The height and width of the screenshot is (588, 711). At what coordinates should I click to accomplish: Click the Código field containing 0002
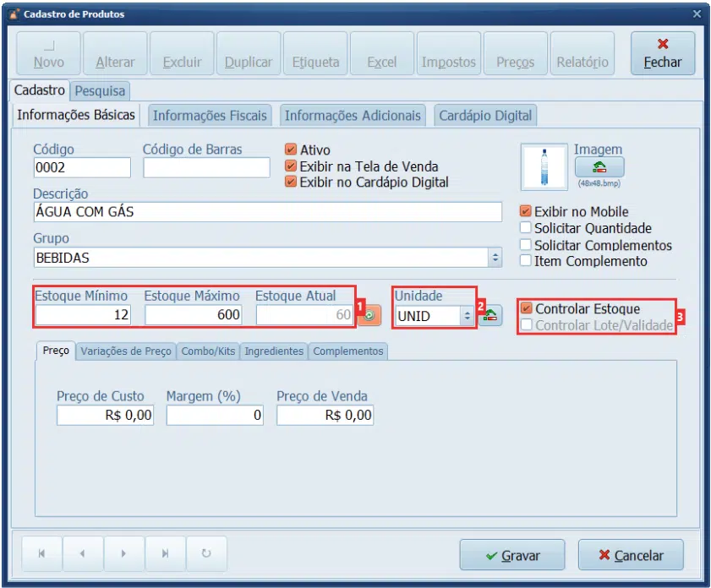pyautogui.click(x=82, y=167)
